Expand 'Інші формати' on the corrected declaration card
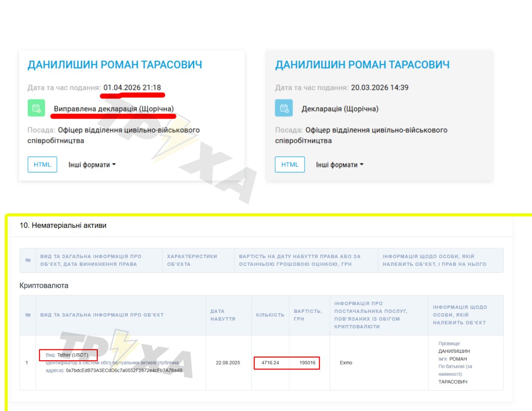Viewport: 532px width, 411px height. (x=92, y=165)
